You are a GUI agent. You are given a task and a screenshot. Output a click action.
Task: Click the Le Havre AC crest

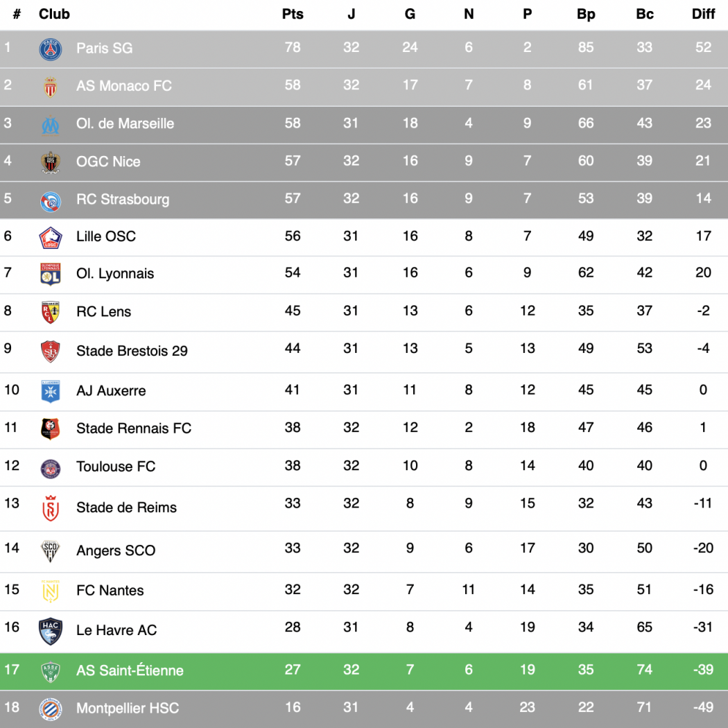(50, 631)
